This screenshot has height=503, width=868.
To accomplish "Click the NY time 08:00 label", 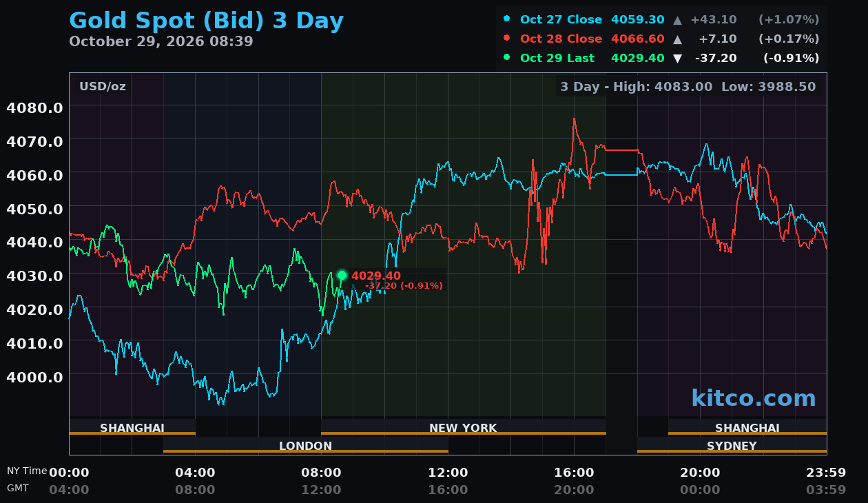I will (321, 473).
